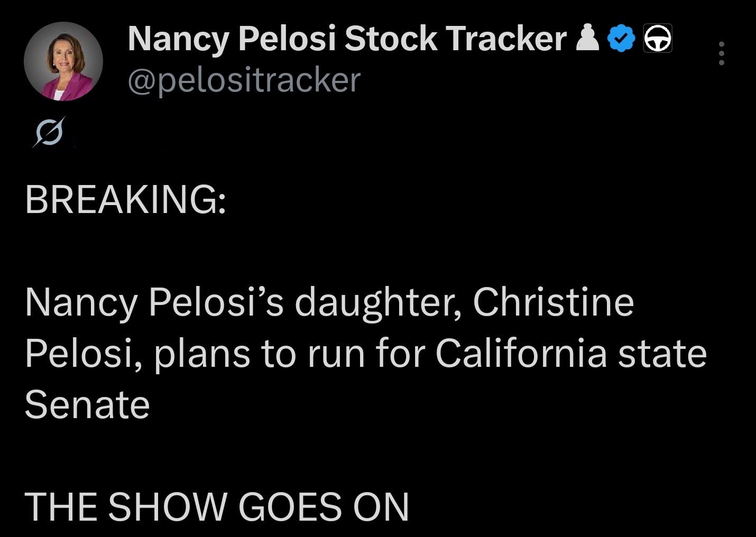The image size is (756, 537).
Task: Click "THE SHOW GOES ON" line
Action: tap(217, 507)
